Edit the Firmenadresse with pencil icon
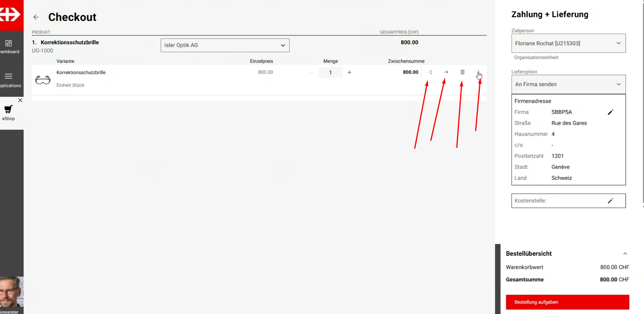Image resolution: width=644 pixels, height=314 pixels. (x=611, y=112)
